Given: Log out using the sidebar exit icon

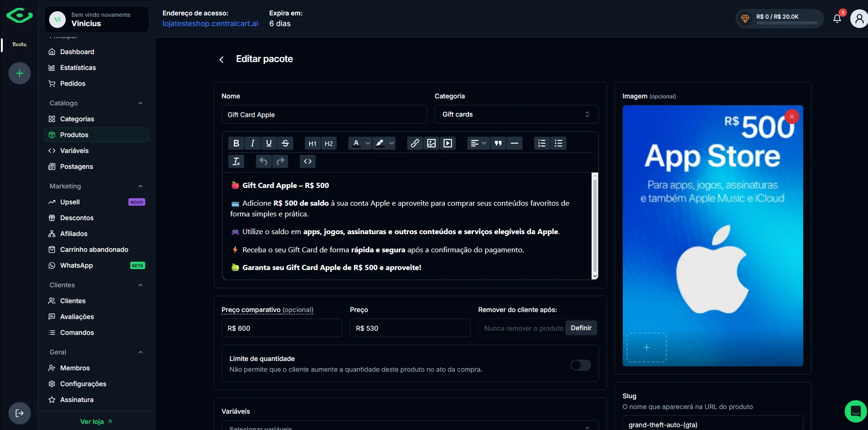Looking at the screenshot, I should [x=20, y=413].
